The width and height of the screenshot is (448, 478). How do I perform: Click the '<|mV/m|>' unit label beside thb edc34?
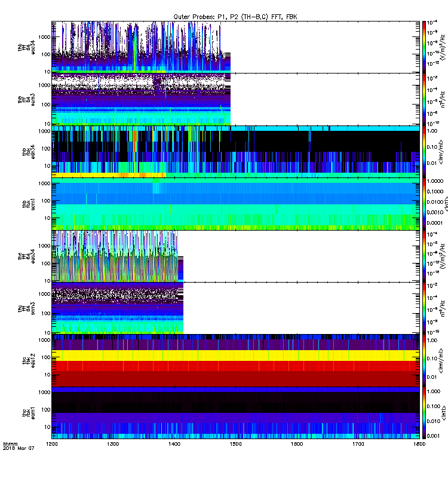click(x=441, y=152)
